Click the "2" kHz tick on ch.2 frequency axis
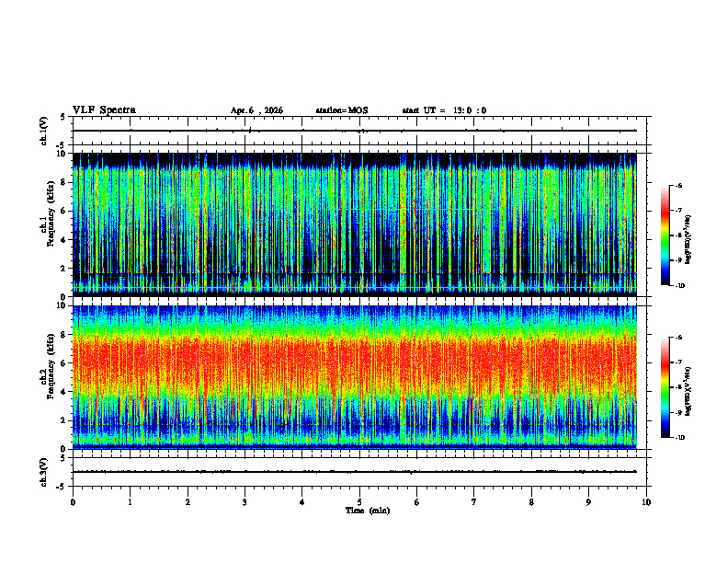 [x=64, y=420]
